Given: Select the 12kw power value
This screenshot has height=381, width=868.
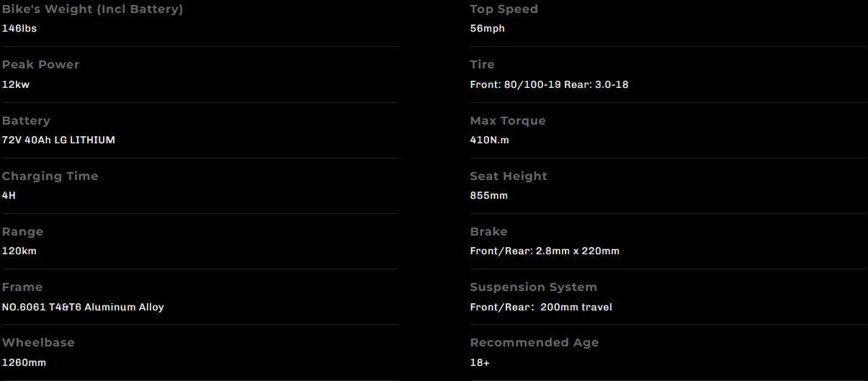Looking at the screenshot, I should pos(16,84).
